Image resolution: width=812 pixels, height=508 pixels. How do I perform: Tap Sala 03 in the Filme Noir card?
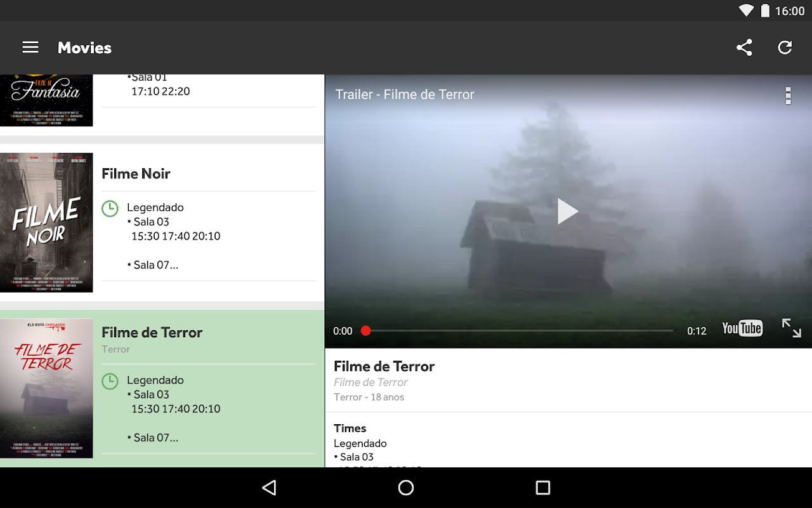(x=148, y=222)
